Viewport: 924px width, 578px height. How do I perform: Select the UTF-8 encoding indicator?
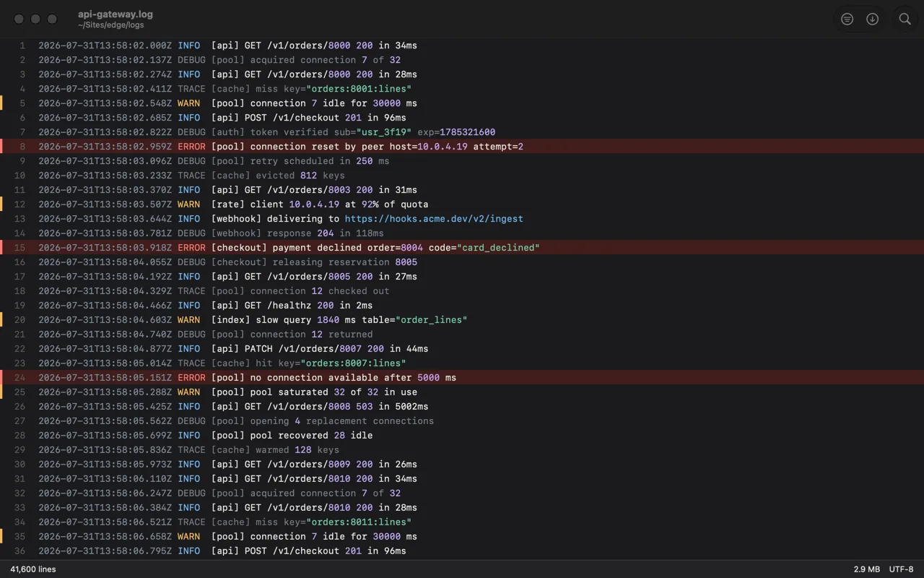pos(901,569)
